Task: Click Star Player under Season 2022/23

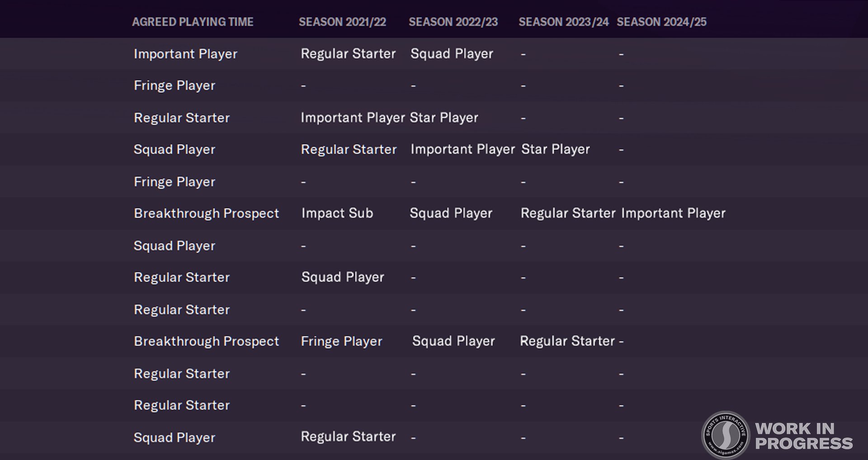Action: point(443,118)
